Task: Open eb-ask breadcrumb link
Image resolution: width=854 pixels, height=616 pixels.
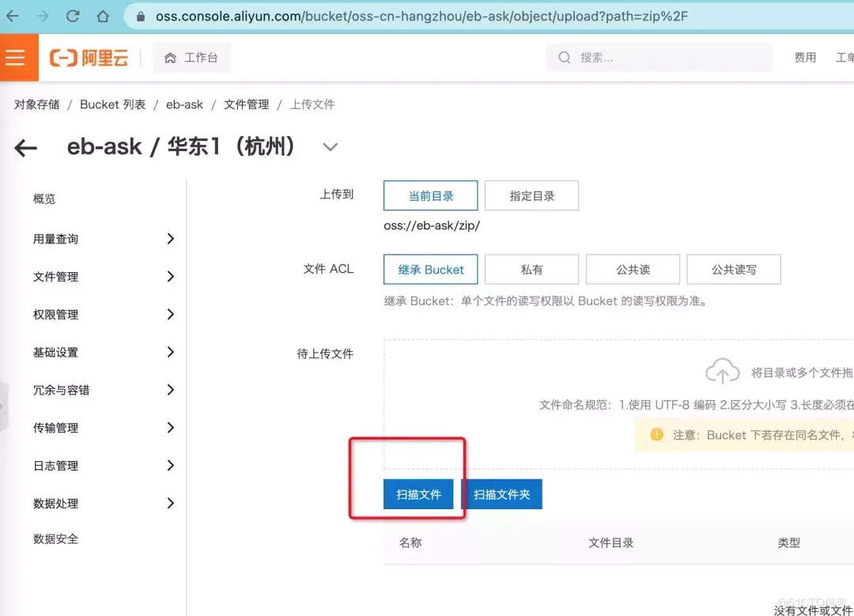Action: tap(184, 104)
